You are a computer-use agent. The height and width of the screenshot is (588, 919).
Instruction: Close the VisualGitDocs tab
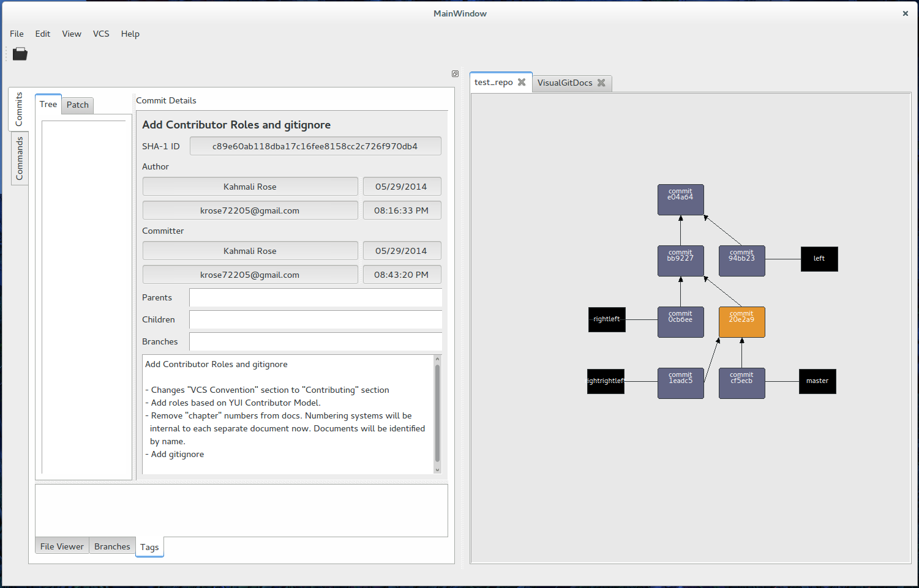[601, 83]
